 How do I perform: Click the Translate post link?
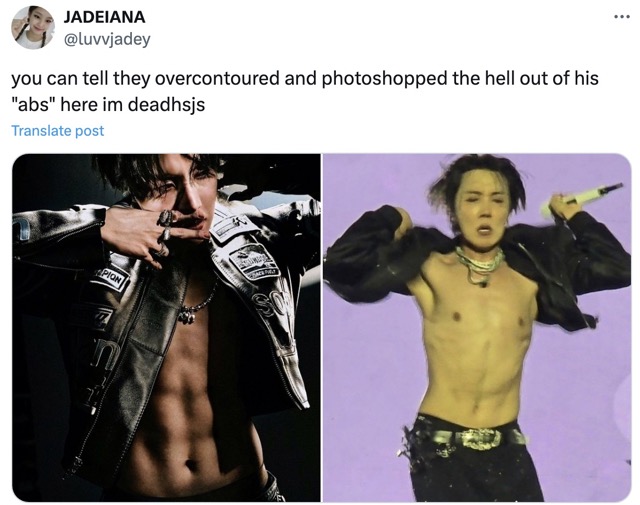(x=58, y=131)
